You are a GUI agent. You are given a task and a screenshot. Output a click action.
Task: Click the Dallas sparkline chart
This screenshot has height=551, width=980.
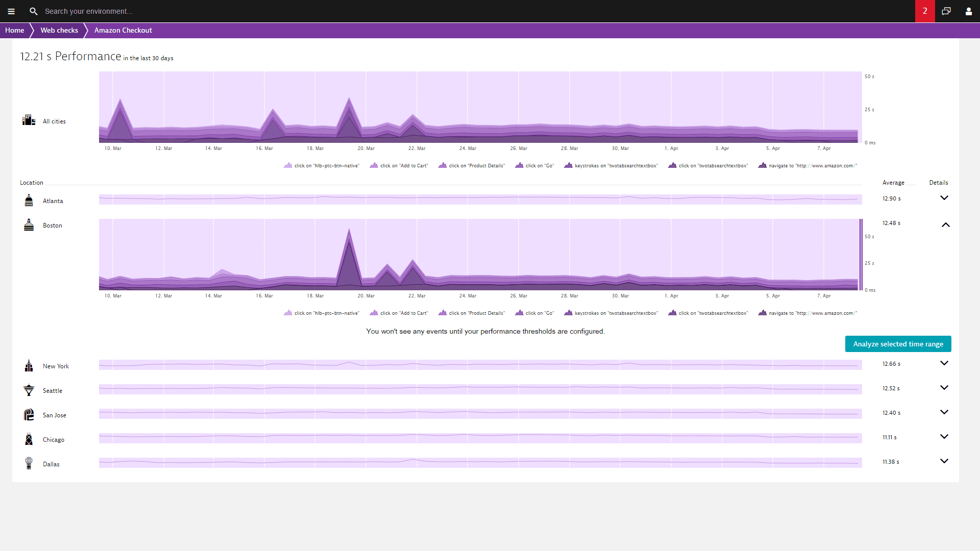pos(480,462)
